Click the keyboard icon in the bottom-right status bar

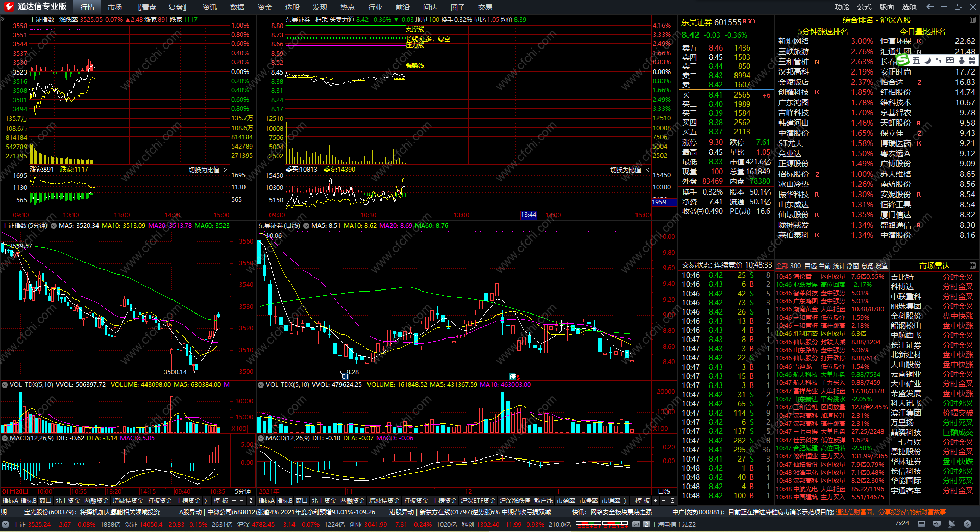[921, 524]
